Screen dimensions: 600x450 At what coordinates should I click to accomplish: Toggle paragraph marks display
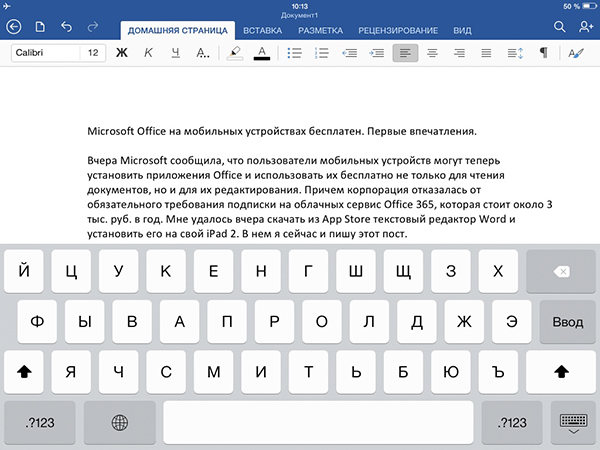pos(543,52)
